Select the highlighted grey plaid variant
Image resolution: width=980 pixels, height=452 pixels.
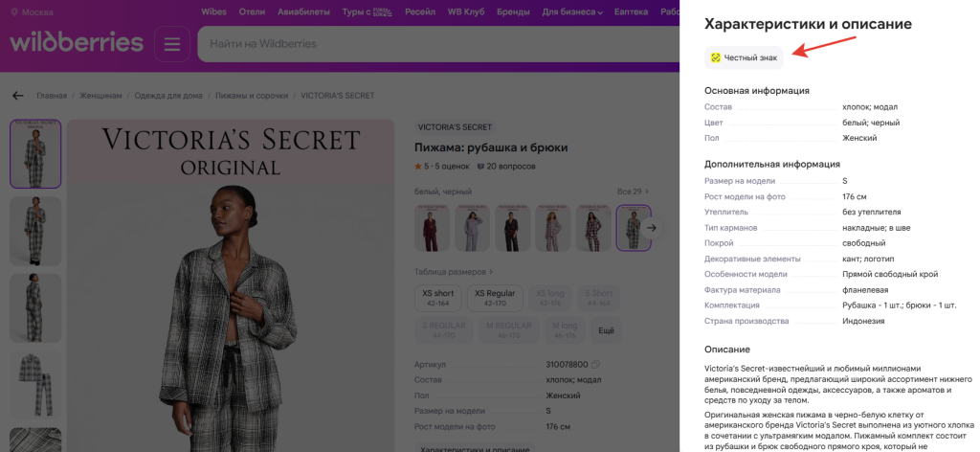click(634, 228)
